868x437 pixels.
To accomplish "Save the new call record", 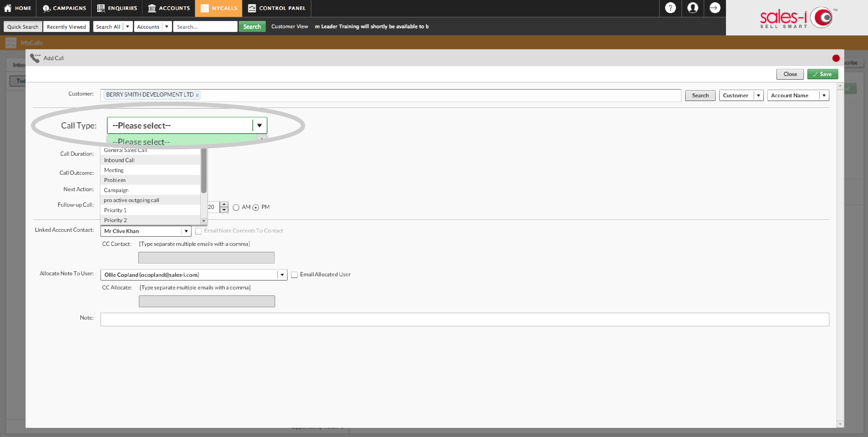I will pos(823,74).
